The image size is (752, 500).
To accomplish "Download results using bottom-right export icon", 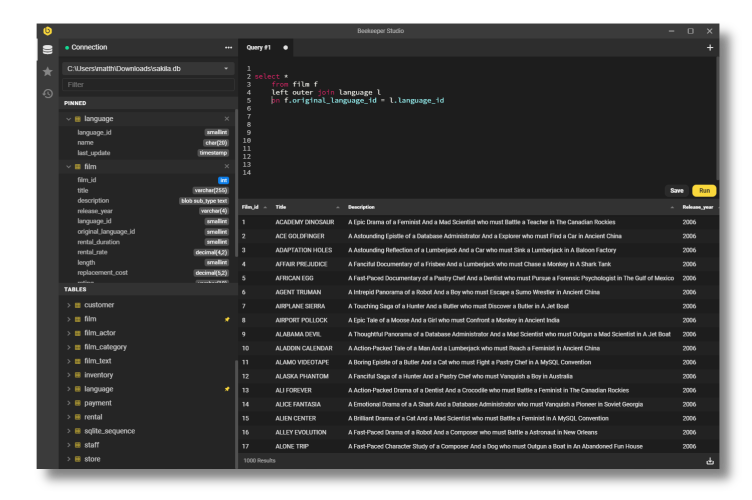I will (x=710, y=461).
